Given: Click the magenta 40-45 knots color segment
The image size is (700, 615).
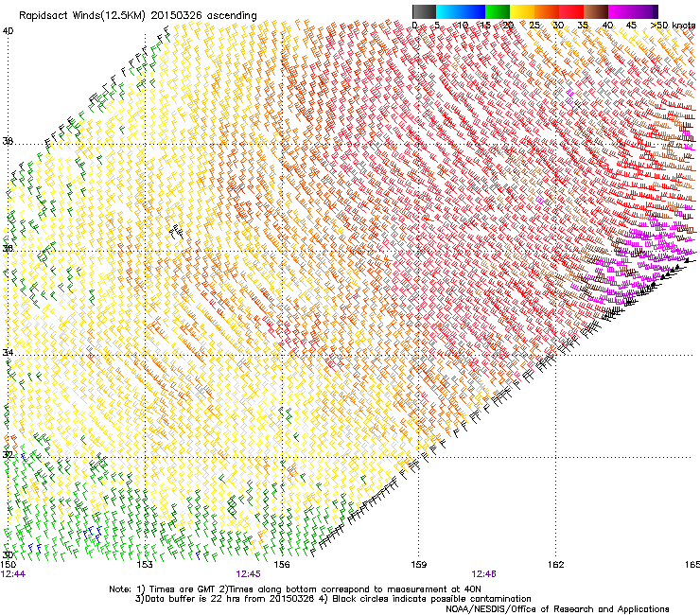Looking at the screenshot, I should [x=621, y=11].
